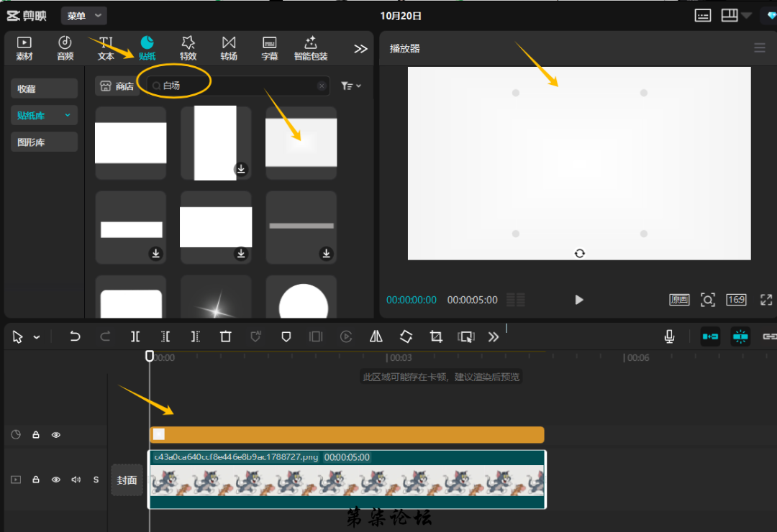Click the 封面 cover button
This screenshot has height=532, width=777.
(x=127, y=480)
